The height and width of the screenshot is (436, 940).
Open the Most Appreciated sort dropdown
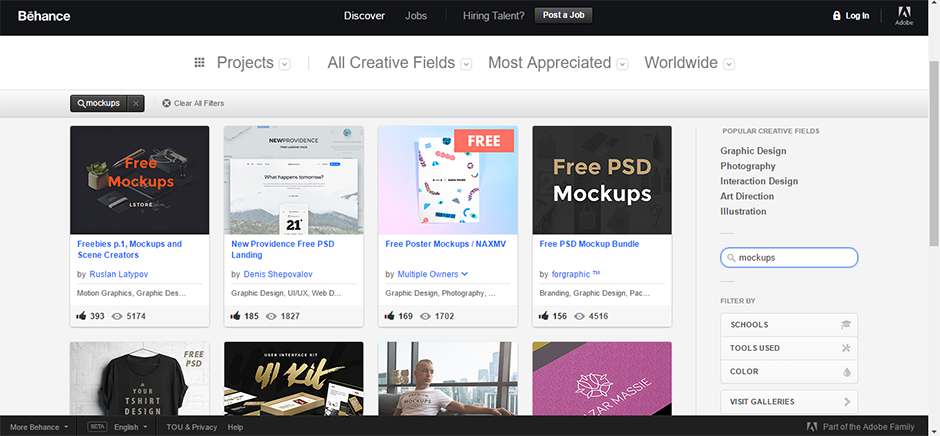(x=622, y=64)
